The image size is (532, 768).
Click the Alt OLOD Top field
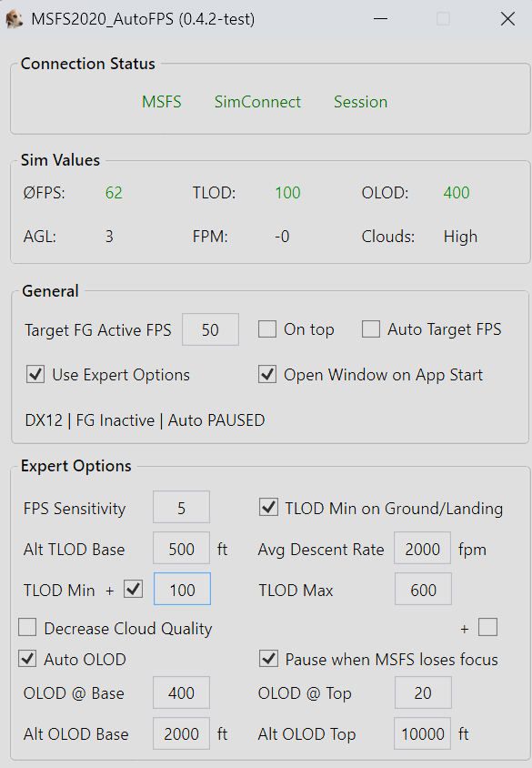click(422, 733)
